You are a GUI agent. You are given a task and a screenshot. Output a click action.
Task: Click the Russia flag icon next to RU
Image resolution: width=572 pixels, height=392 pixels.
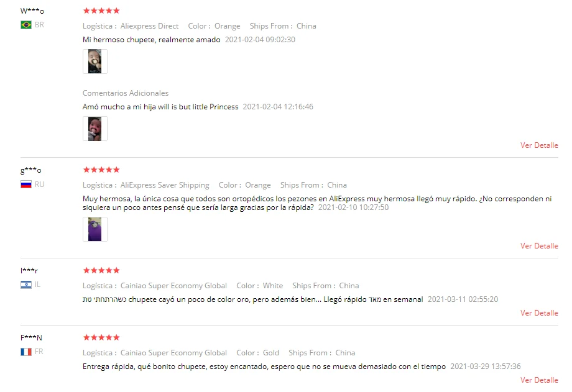click(x=26, y=184)
